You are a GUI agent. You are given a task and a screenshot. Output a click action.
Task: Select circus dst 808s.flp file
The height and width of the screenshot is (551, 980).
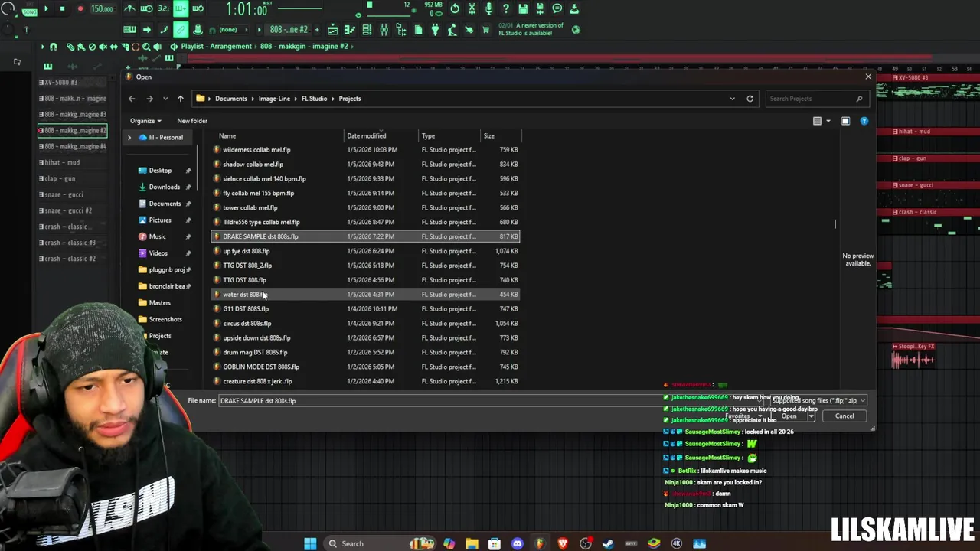366,324
